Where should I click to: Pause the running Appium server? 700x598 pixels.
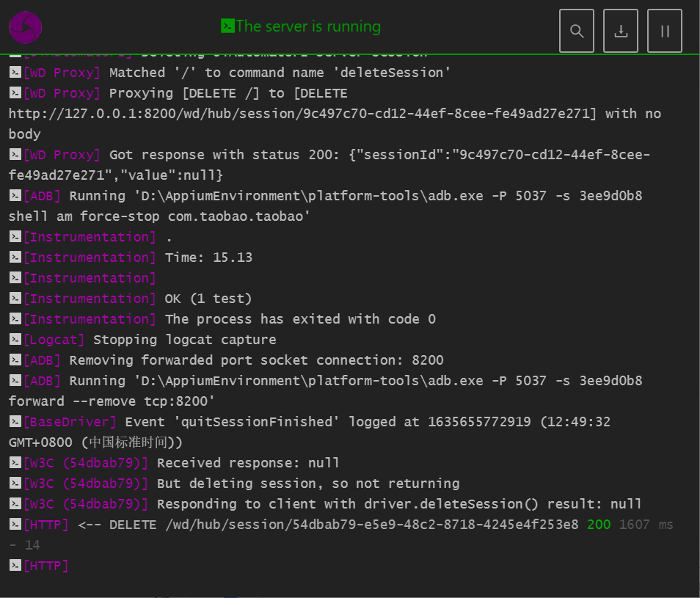[665, 31]
